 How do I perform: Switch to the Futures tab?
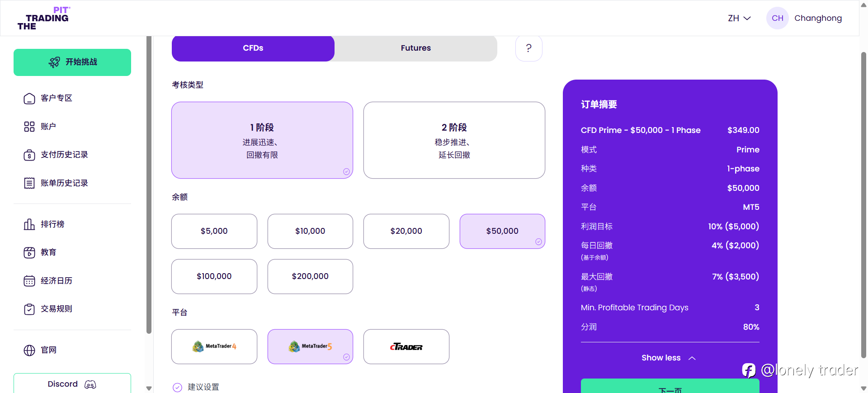point(416,48)
